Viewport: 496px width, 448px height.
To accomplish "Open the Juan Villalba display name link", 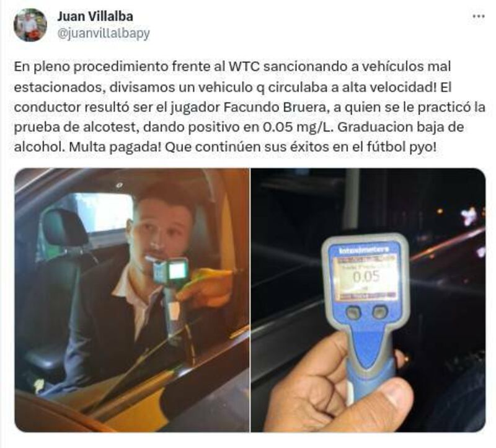I will (x=95, y=17).
